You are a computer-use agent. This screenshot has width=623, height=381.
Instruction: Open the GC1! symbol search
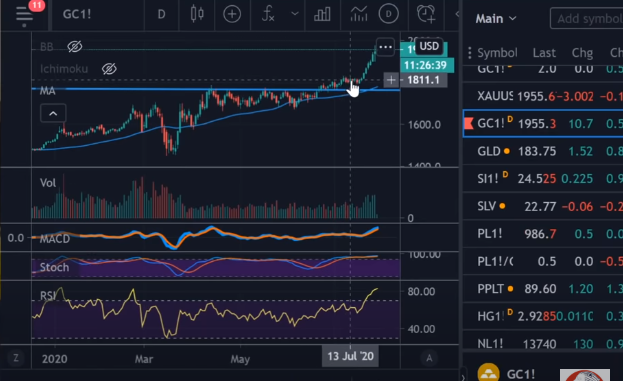coord(77,14)
